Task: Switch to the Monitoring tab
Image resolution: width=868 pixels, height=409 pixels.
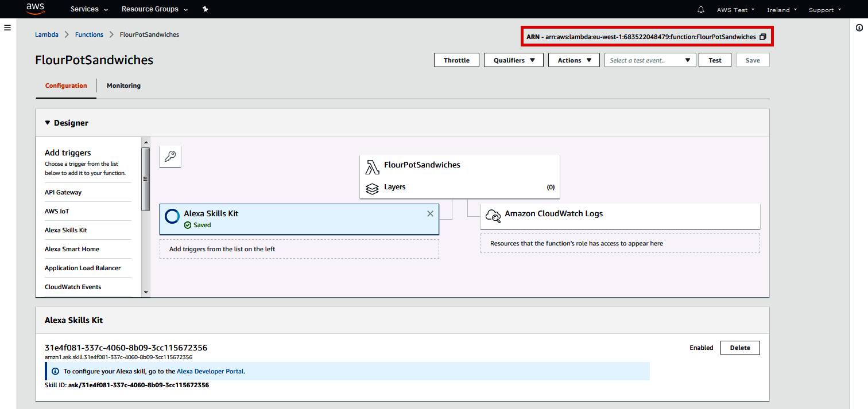Action: (x=123, y=85)
